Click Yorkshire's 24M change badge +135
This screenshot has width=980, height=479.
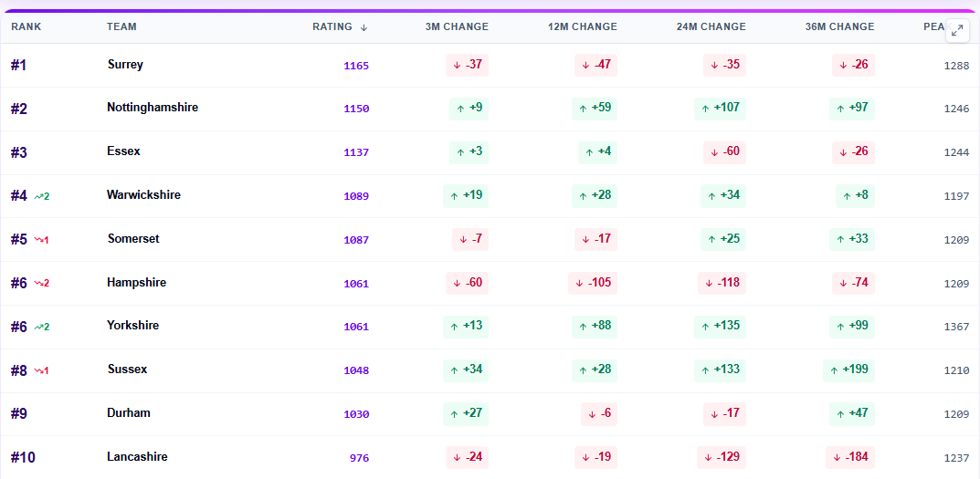coord(720,327)
